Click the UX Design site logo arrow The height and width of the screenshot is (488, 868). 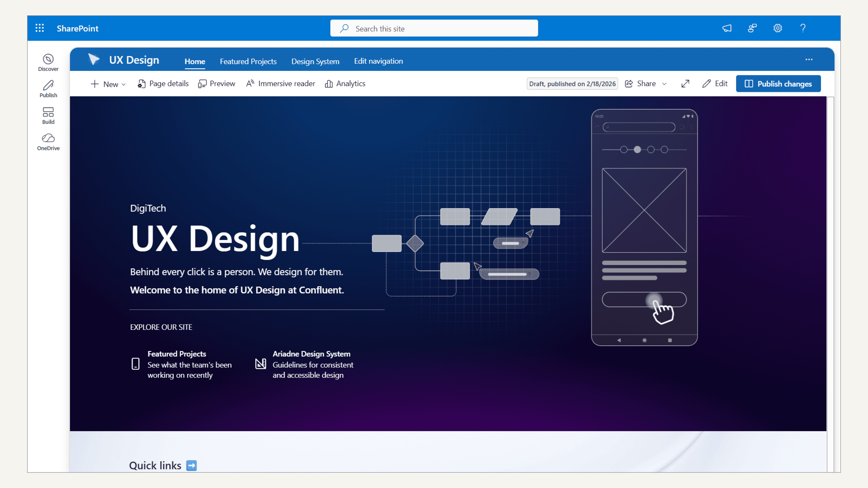click(x=94, y=59)
